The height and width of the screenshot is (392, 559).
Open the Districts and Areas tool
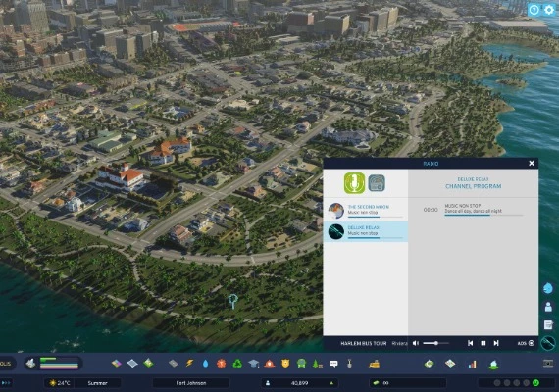tap(132, 364)
